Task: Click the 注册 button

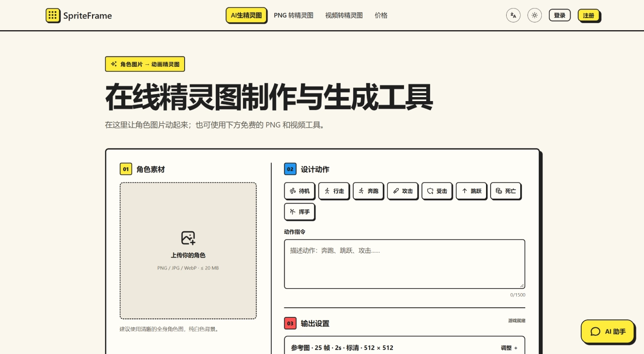Action: pos(588,15)
